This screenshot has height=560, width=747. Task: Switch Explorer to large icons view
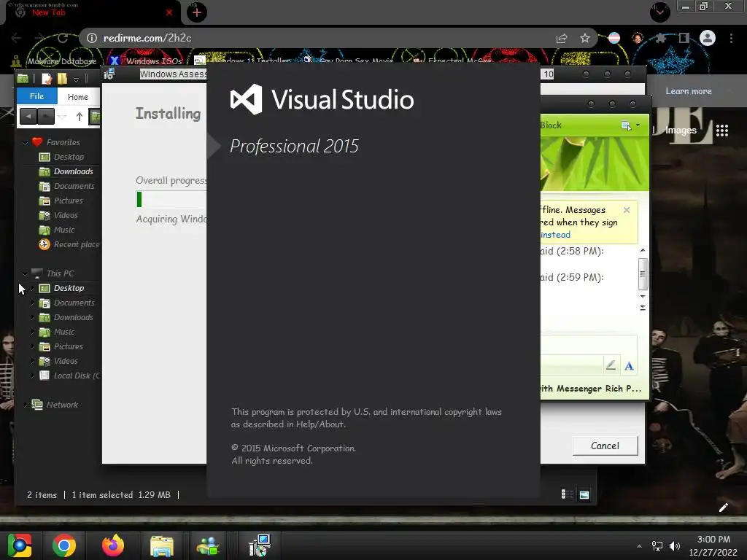584,495
